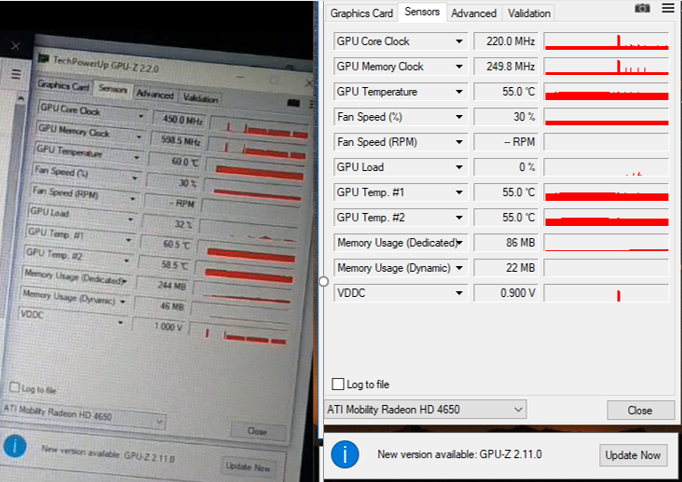The image size is (682, 482).
Task: Click Update Now in right window
Action: coord(633,455)
